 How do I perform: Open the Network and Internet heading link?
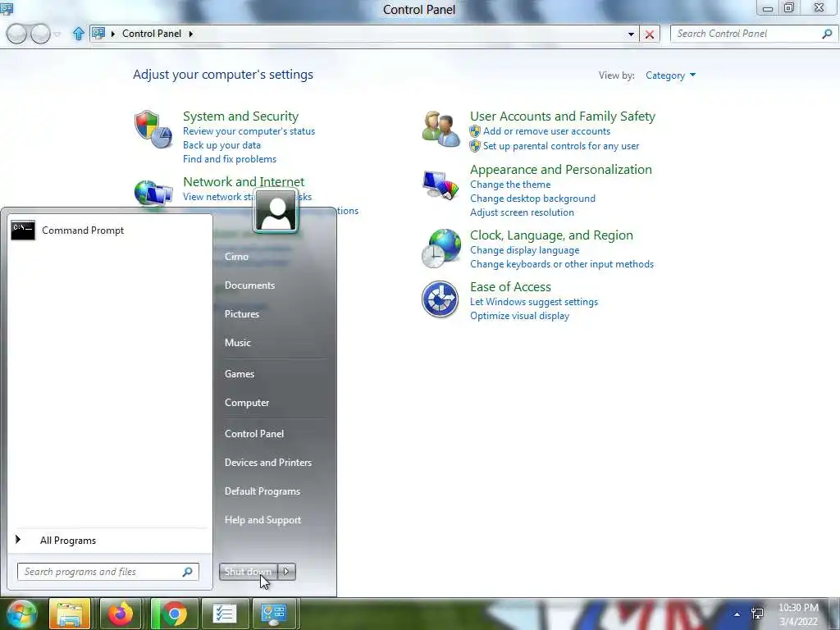[x=243, y=181]
